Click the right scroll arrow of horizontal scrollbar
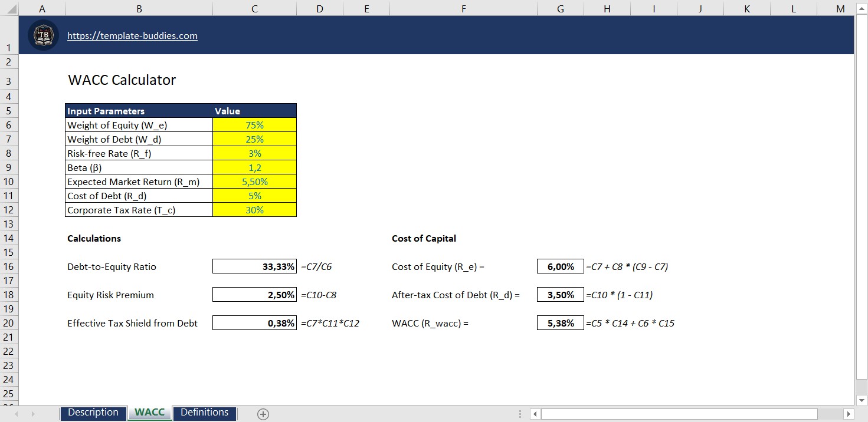The image size is (868, 422). click(x=847, y=413)
